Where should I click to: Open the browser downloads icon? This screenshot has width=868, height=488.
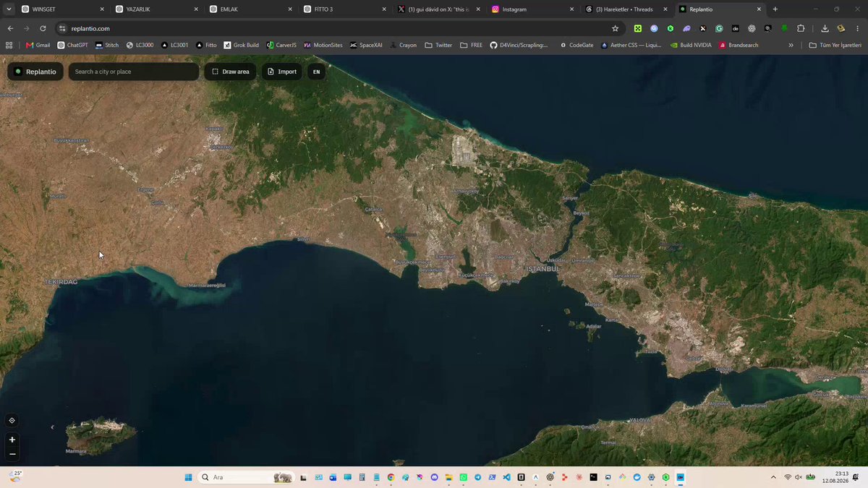coord(825,28)
